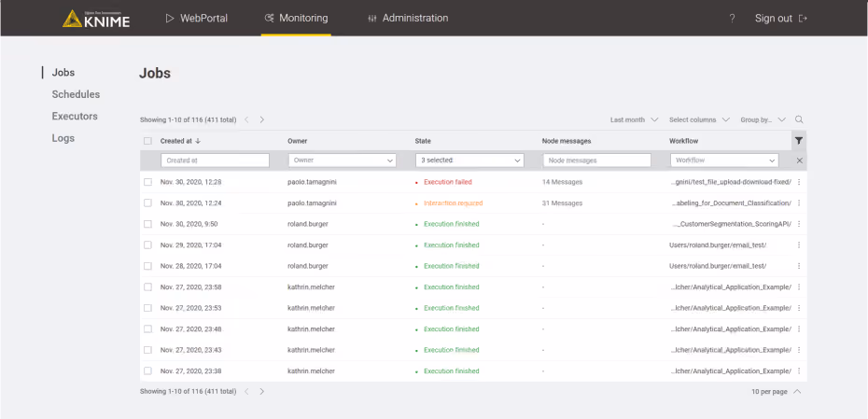Screen dimensions: 868x419
Task: Click the Node messages column header
Action: pos(567,141)
